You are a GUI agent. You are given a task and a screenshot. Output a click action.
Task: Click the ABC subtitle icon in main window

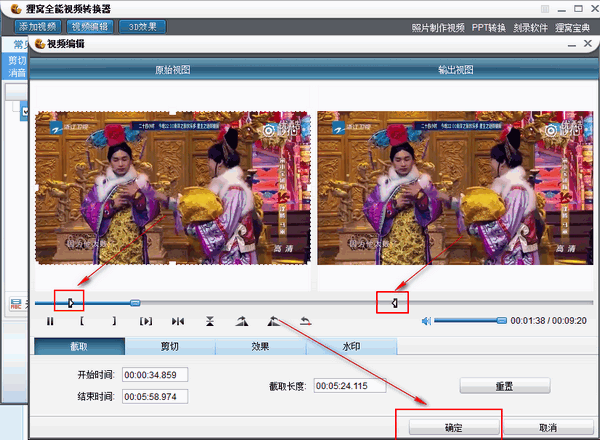(16, 304)
